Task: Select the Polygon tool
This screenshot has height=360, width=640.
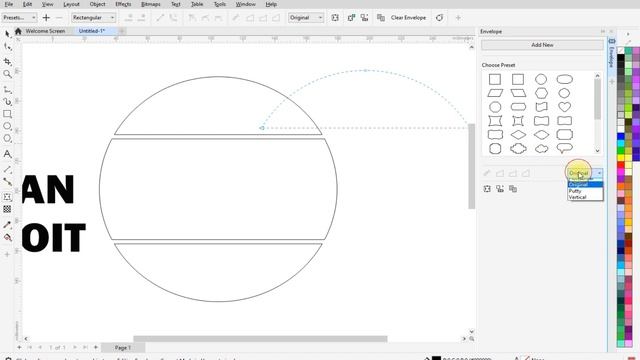Action: pos(7,138)
